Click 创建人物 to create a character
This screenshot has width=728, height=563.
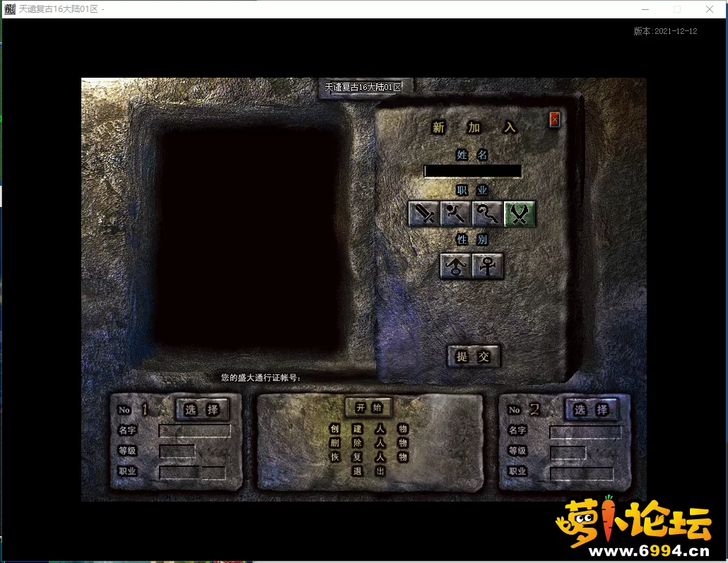[x=369, y=429]
